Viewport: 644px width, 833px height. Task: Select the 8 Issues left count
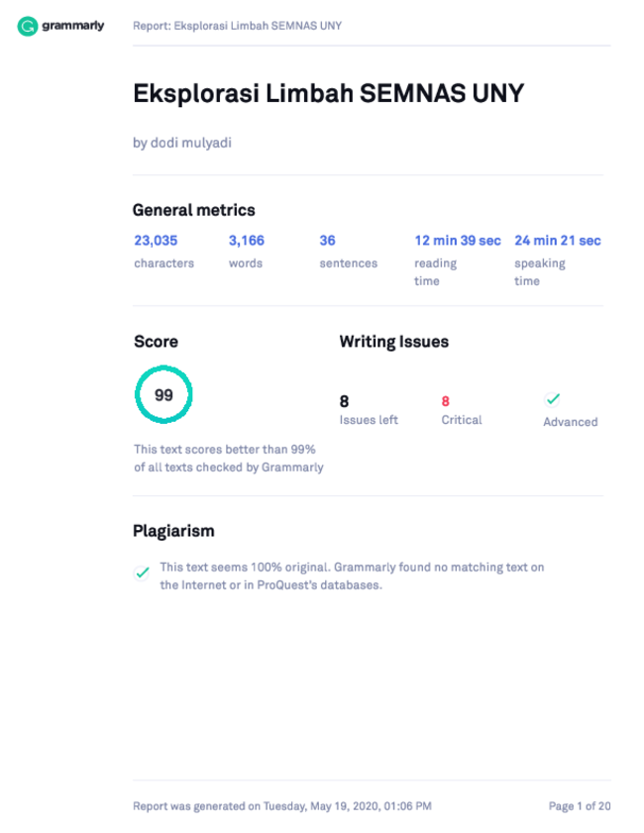pyautogui.click(x=345, y=401)
